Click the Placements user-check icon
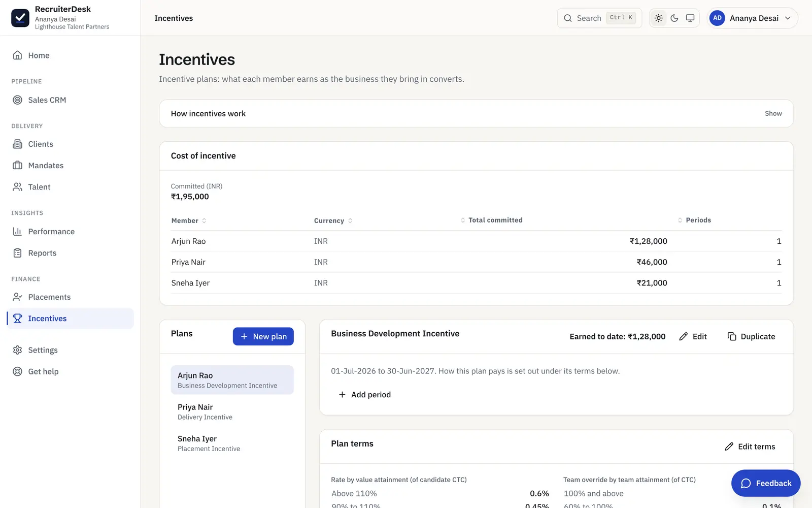 pos(18,297)
